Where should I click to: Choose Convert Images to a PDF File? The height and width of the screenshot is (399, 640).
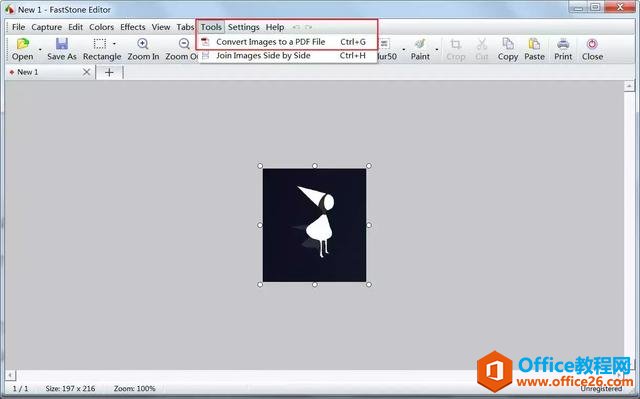click(287, 42)
